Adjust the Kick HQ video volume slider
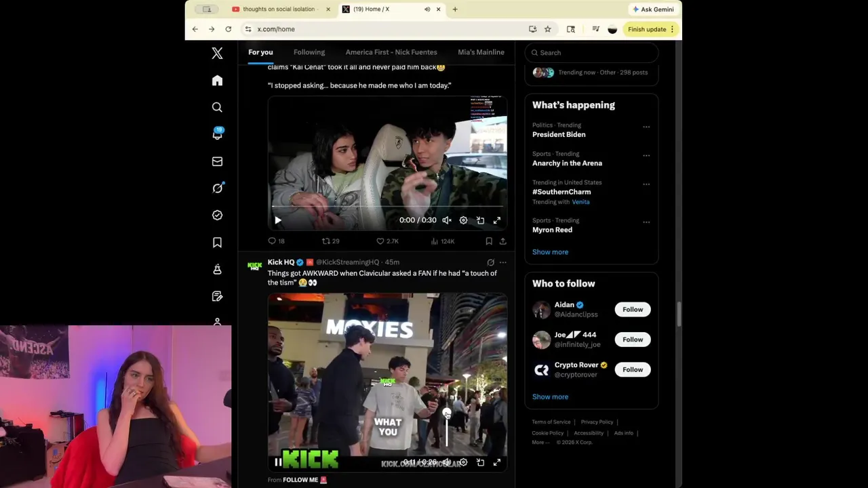The width and height of the screenshot is (868, 488). click(447, 428)
